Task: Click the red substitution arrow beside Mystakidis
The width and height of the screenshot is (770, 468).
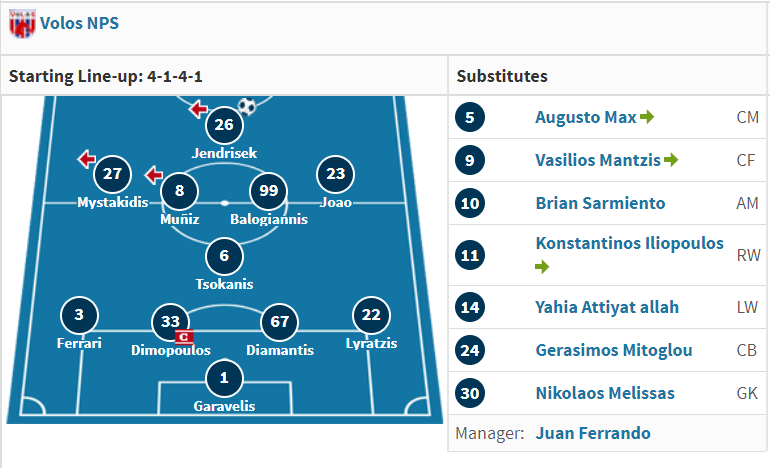Action: (86, 159)
